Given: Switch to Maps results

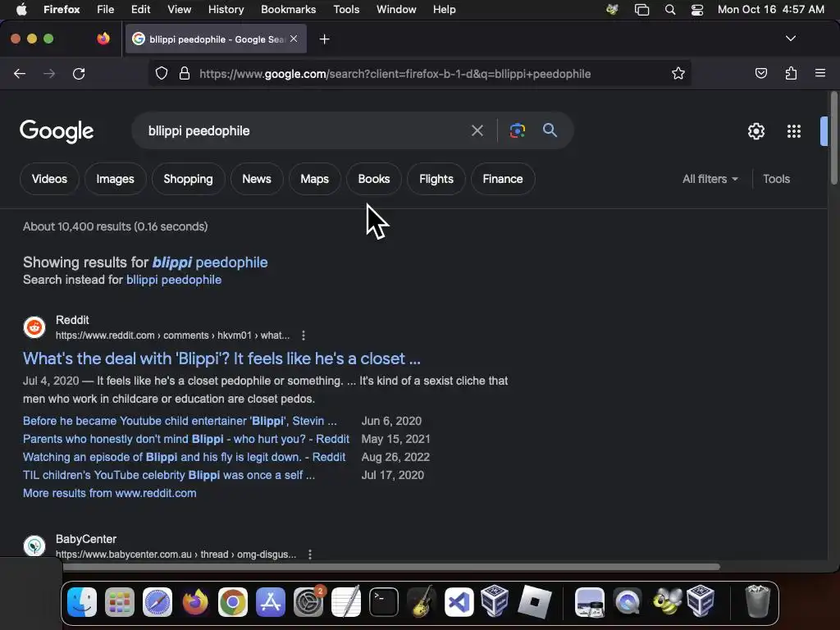Looking at the screenshot, I should [x=314, y=179].
